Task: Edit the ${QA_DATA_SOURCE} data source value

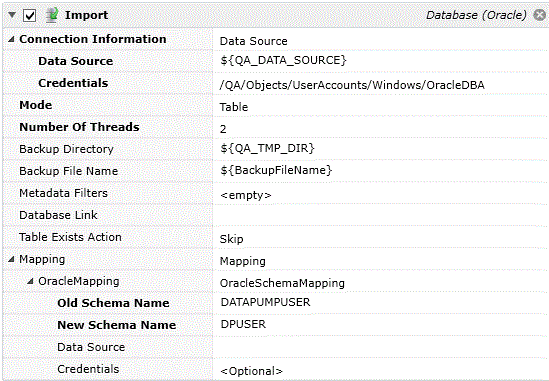Action: [x=381, y=61]
